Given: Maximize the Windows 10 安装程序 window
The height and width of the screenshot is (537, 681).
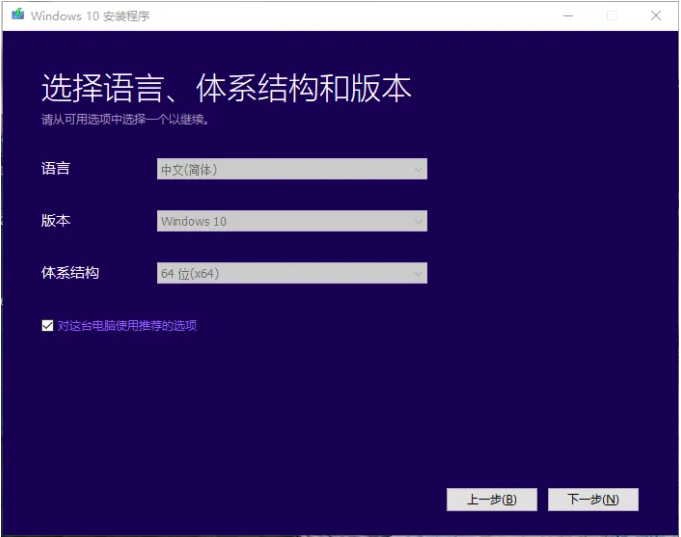Looking at the screenshot, I should click(x=612, y=15).
